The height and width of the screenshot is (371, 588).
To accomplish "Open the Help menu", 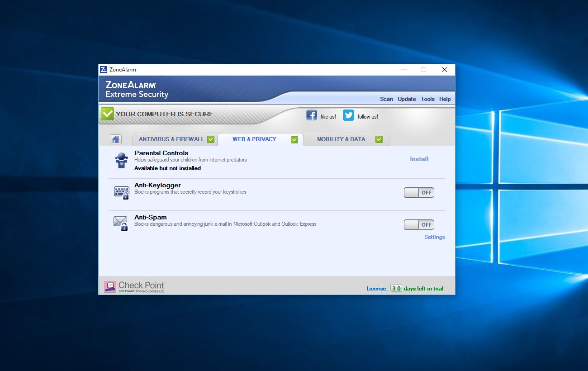I will pyautogui.click(x=445, y=99).
